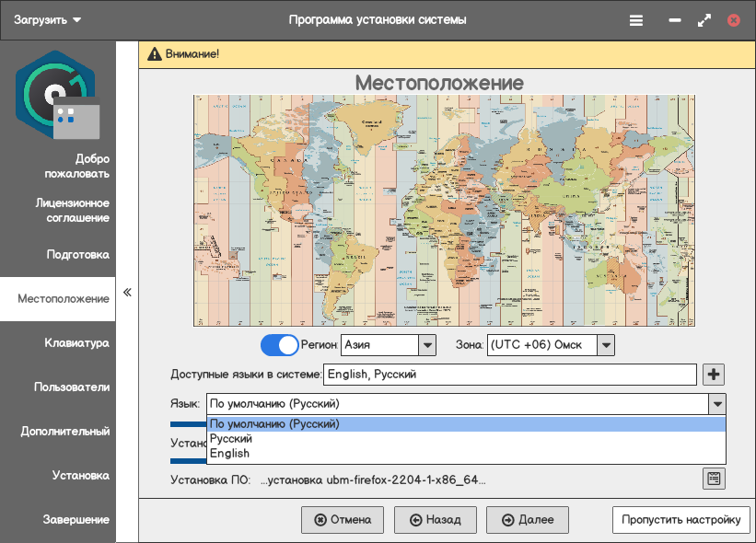Choose Русский in the language list
Image resolution: width=756 pixels, height=543 pixels.
[231, 439]
